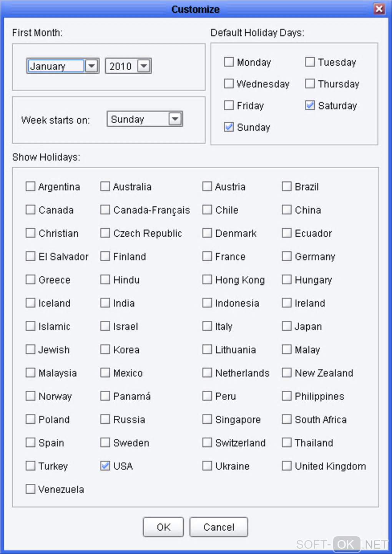This screenshot has height=554, width=392.
Task: Expand the year 2010 dropdown
Action: (144, 66)
